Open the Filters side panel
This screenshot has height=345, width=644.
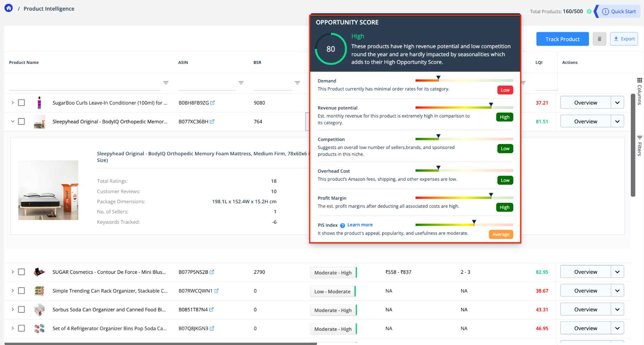[x=639, y=146]
